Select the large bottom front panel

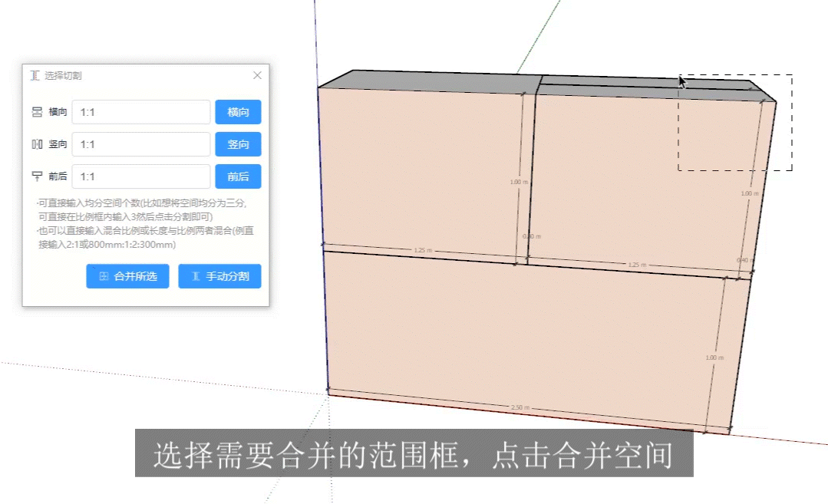pos(522,338)
